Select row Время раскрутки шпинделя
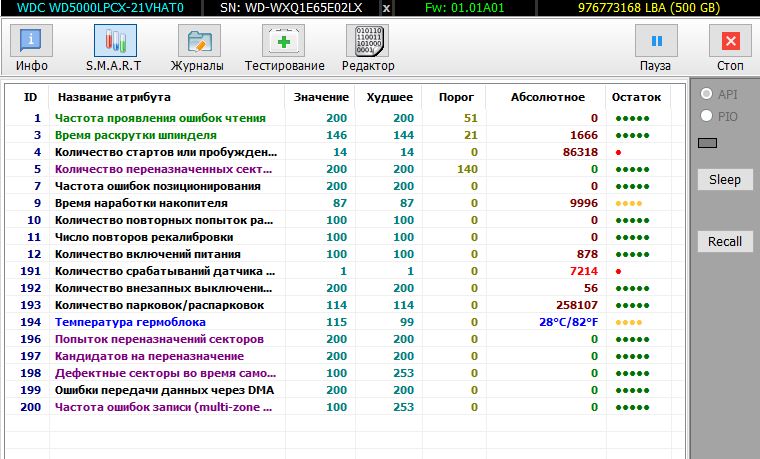This screenshot has width=760, height=459. point(345,135)
